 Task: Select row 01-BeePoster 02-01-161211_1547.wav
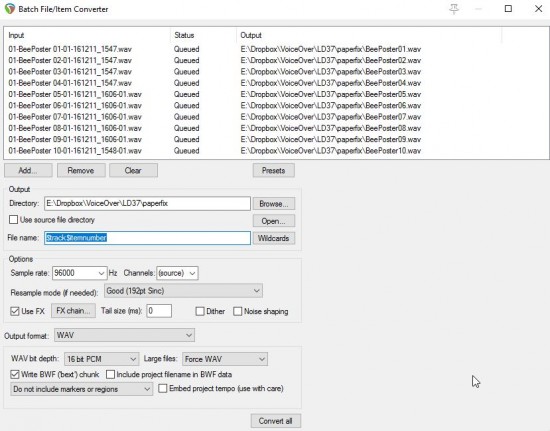click(70, 60)
